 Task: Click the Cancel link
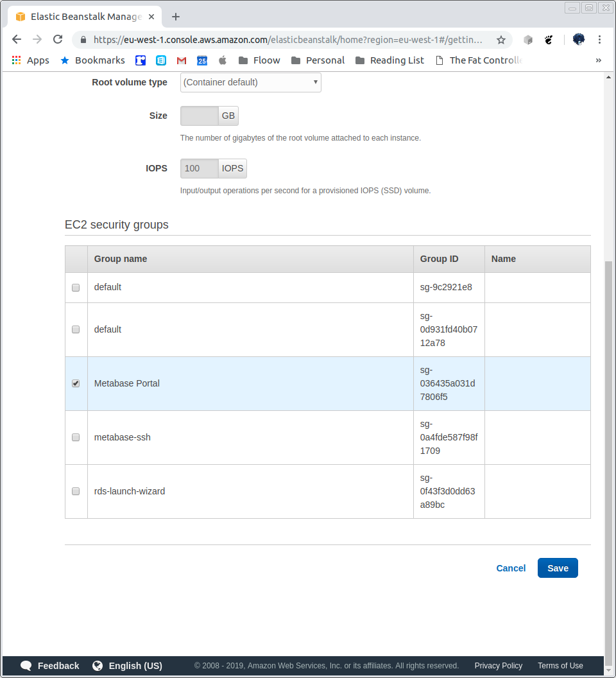coord(511,568)
